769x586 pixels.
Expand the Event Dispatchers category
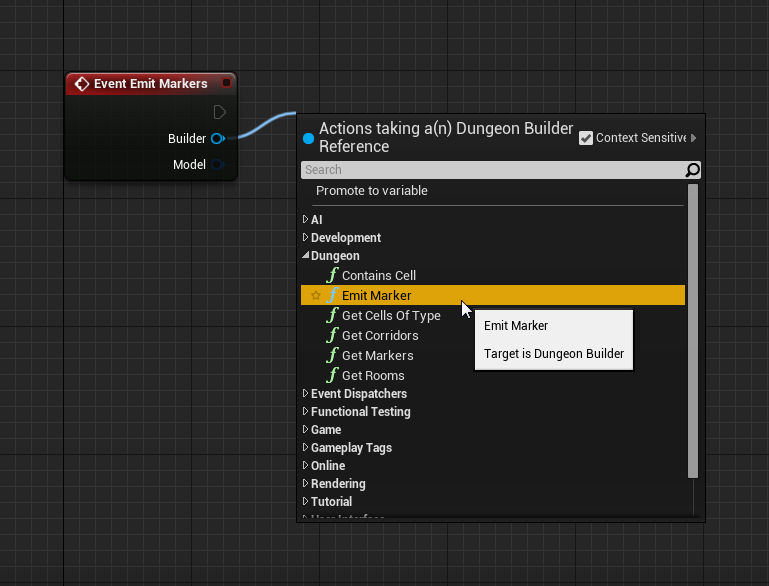click(x=305, y=393)
